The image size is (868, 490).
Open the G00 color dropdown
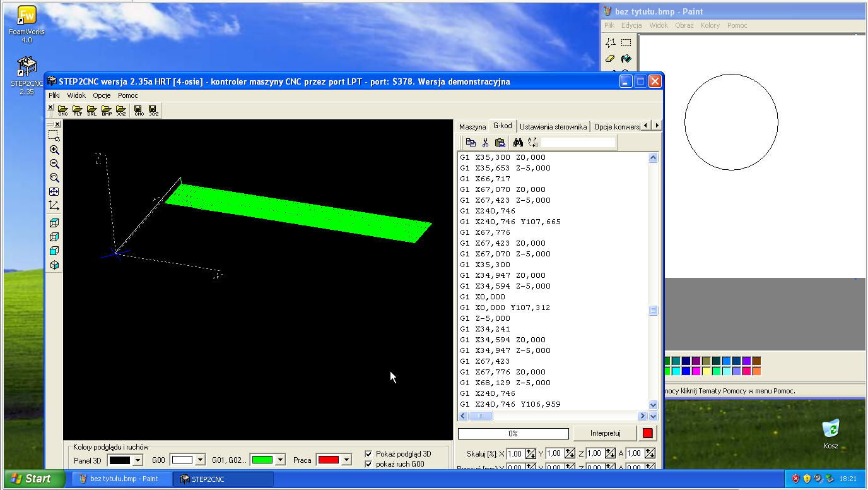point(201,460)
